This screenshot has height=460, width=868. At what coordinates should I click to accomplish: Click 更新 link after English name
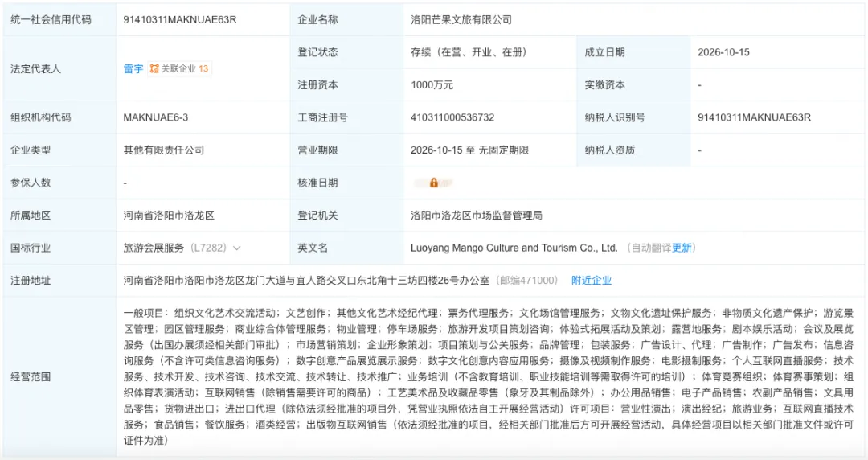pos(682,248)
